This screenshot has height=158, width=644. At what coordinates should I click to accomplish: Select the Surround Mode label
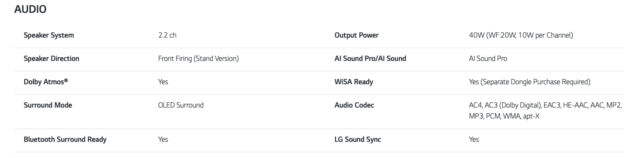48,105
